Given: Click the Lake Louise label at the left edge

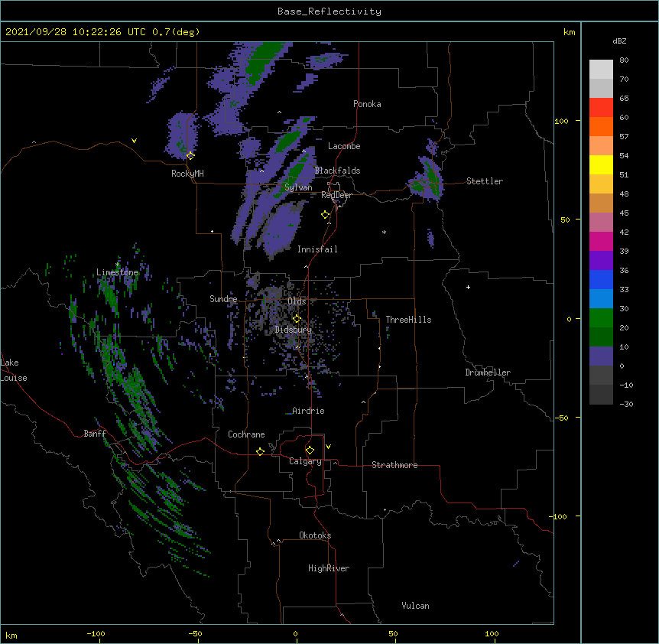Looking at the screenshot, I should click(x=14, y=370).
